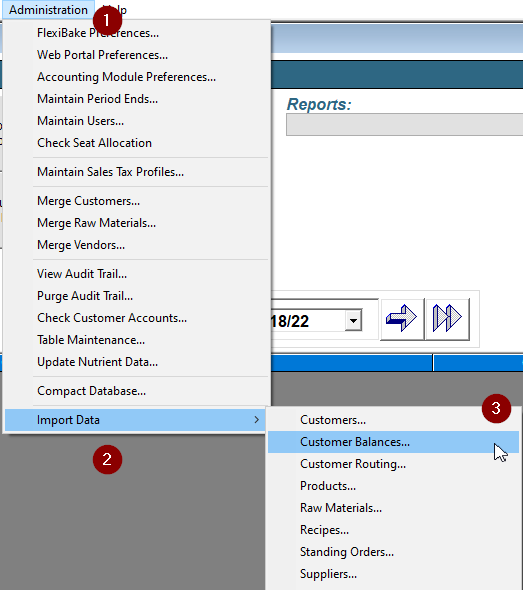The height and width of the screenshot is (590, 523).
Task: Choose Suppliers import option
Action: click(x=393, y=574)
